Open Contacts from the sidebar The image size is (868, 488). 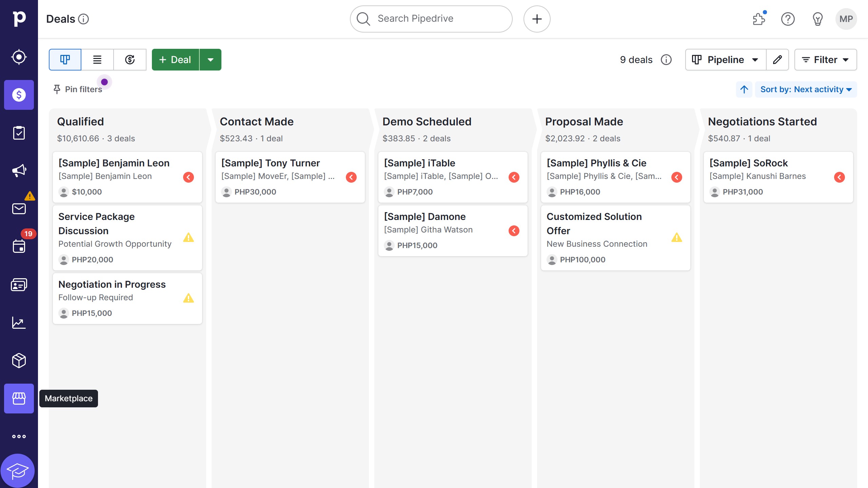(19, 284)
